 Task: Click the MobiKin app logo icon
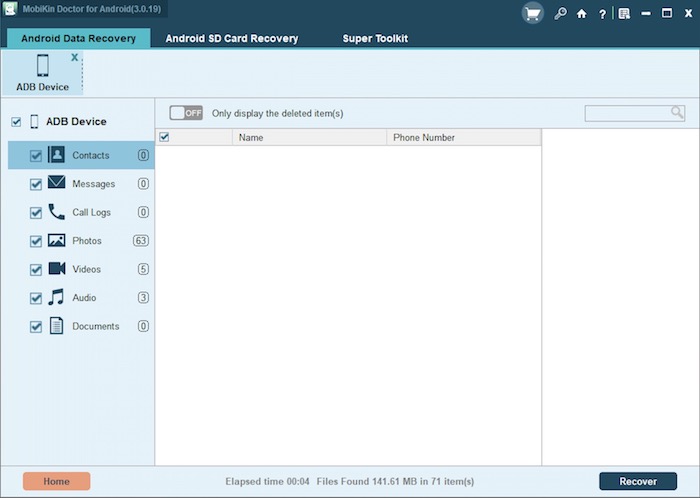tap(10, 8)
